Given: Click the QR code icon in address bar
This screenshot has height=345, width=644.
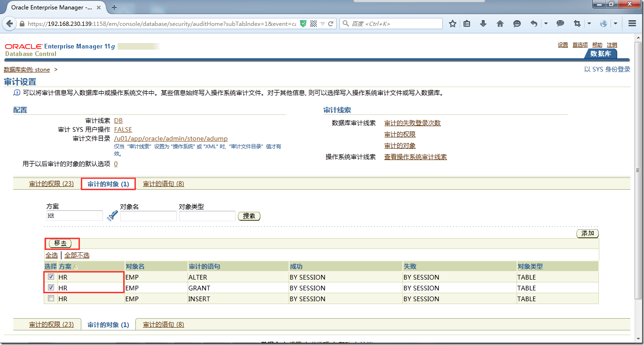Looking at the screenshot, I should pyautogui.click(x=314, y=24).
